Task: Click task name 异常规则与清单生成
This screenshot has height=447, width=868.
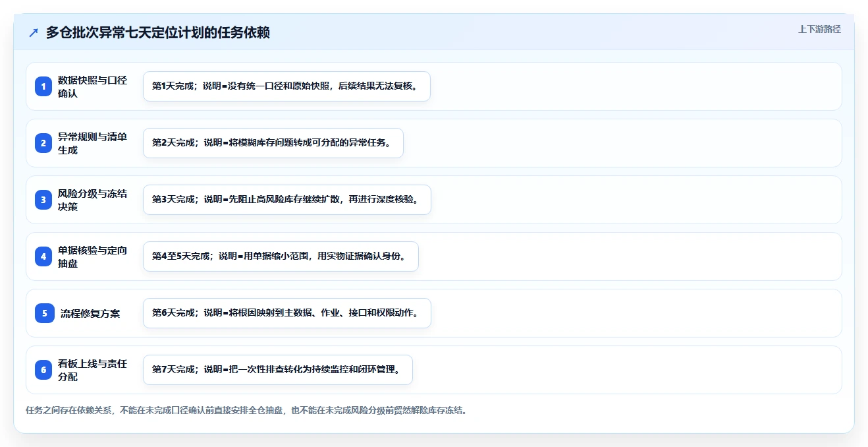Action: coord(92,143)
